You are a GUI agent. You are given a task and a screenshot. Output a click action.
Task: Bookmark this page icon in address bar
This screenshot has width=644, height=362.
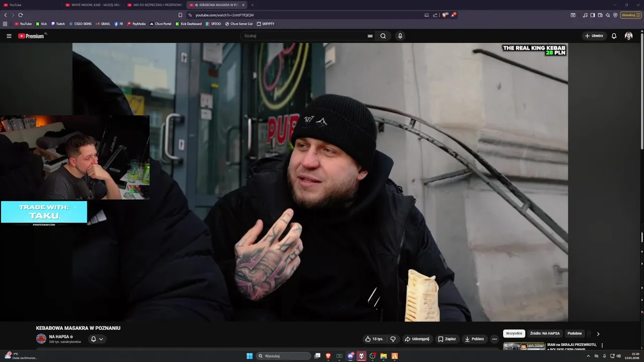point(180,15)
